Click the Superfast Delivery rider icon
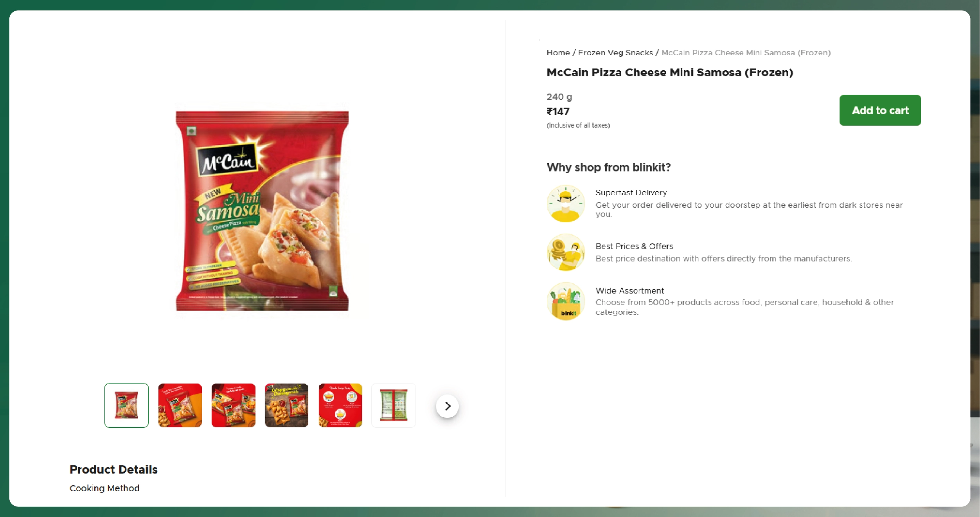This screenshot has height=517, width=980. coord(566,204)
